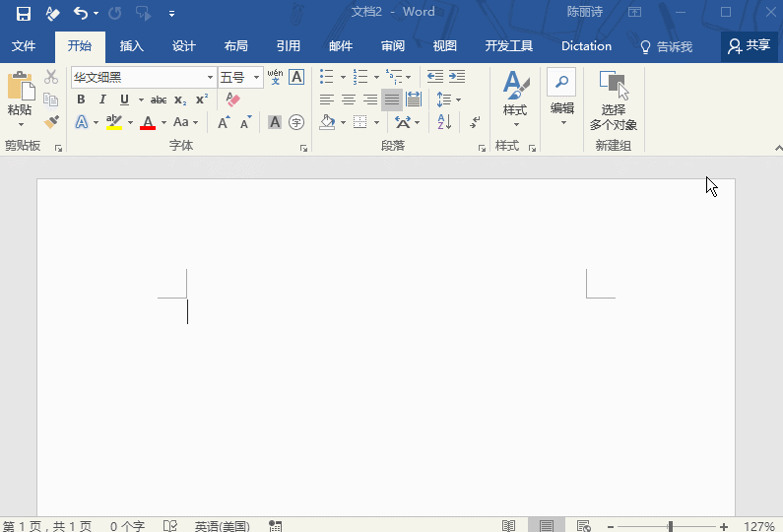Image resolution: width=783 pixels, height=532 pixels.
Task: Click the Select Multiple Objects icon
Action: tap(613, 100)
